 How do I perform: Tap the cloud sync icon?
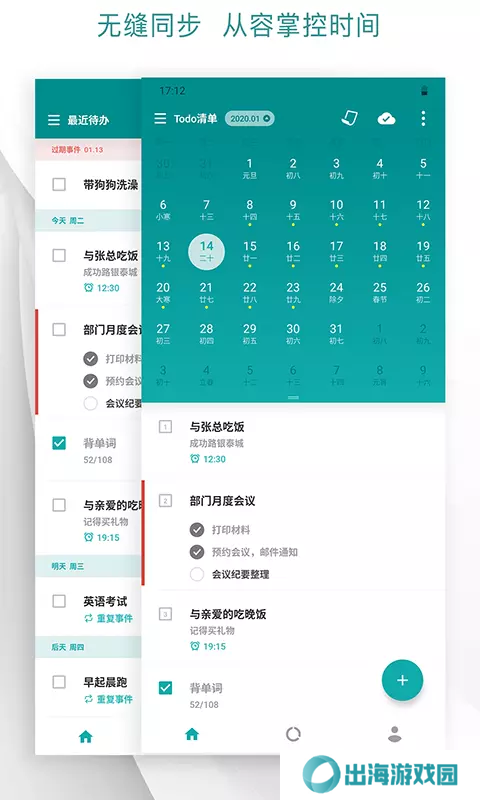386,119
